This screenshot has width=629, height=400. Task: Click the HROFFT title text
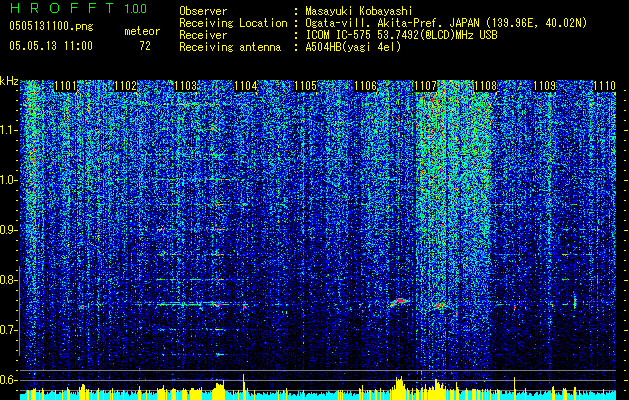[63, 8]
